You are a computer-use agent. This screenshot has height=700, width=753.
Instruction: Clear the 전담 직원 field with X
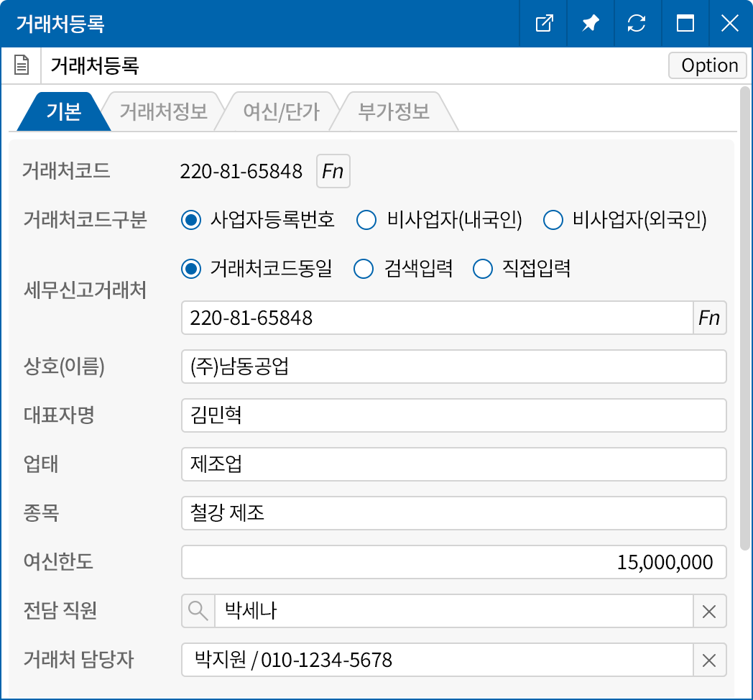709,612
